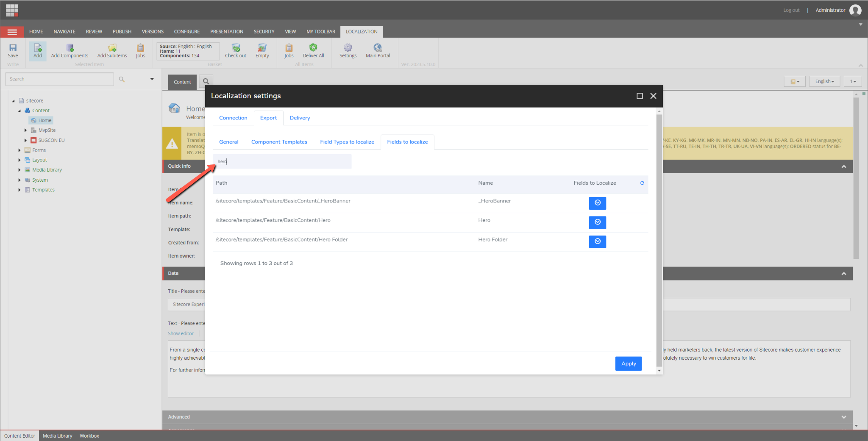Viewport: 868px width, 441px height.
Task: Click the content tree Search box
Action: click(x=59, y=79)
